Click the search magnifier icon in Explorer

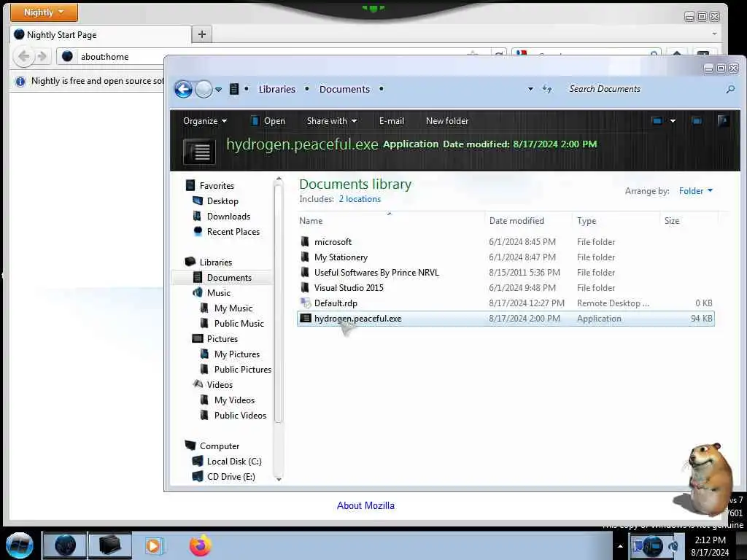730,89
